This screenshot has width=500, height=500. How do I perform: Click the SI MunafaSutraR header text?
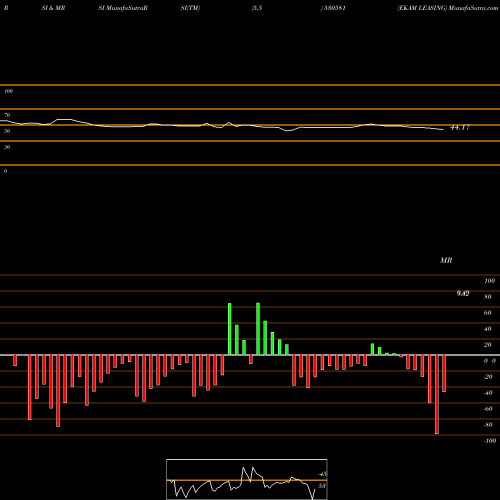123,8
